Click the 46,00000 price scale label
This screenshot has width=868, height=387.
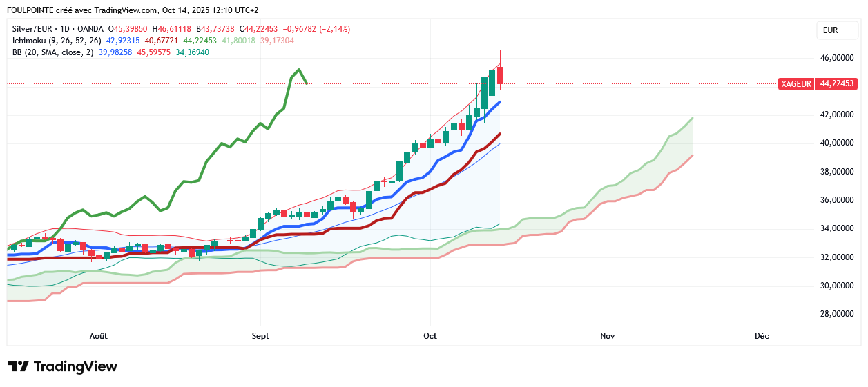click(836, 58)
